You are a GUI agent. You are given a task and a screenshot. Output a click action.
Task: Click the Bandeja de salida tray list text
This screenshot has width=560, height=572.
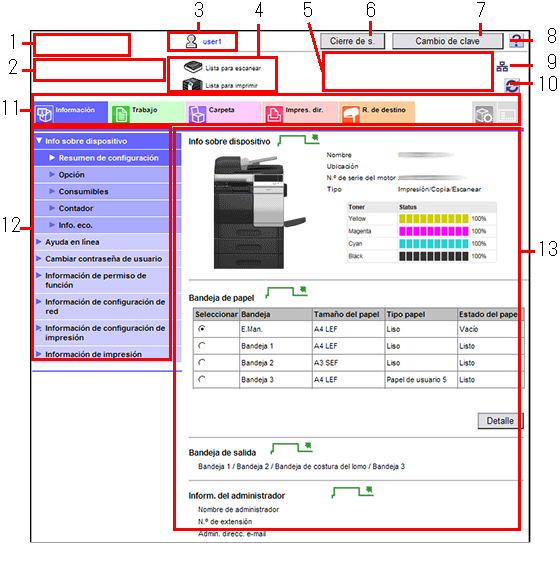pos(301,466)
